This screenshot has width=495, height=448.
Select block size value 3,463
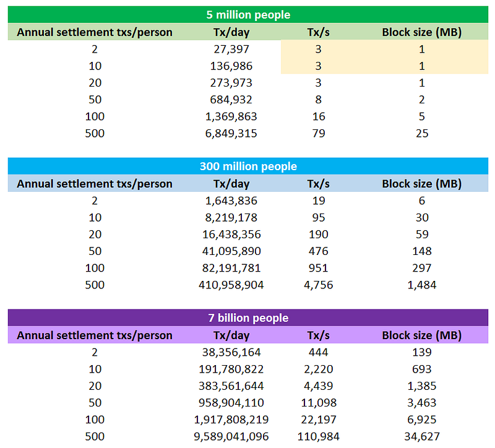pos(422,403)
